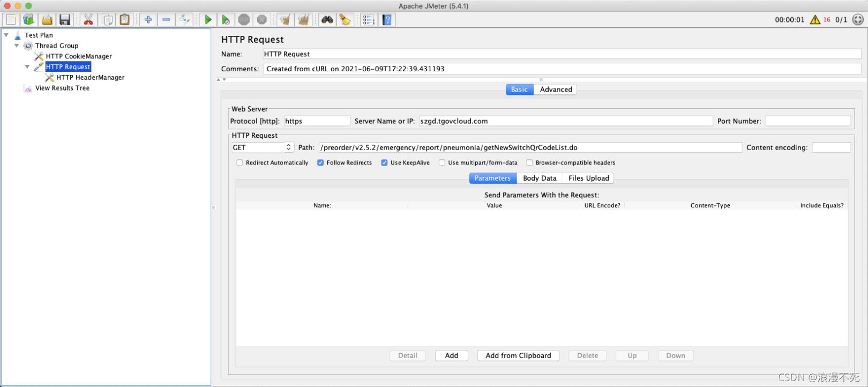868x387 pixels.
Task: Switch to the Advanced tab
Action: (x=556, y=90)
